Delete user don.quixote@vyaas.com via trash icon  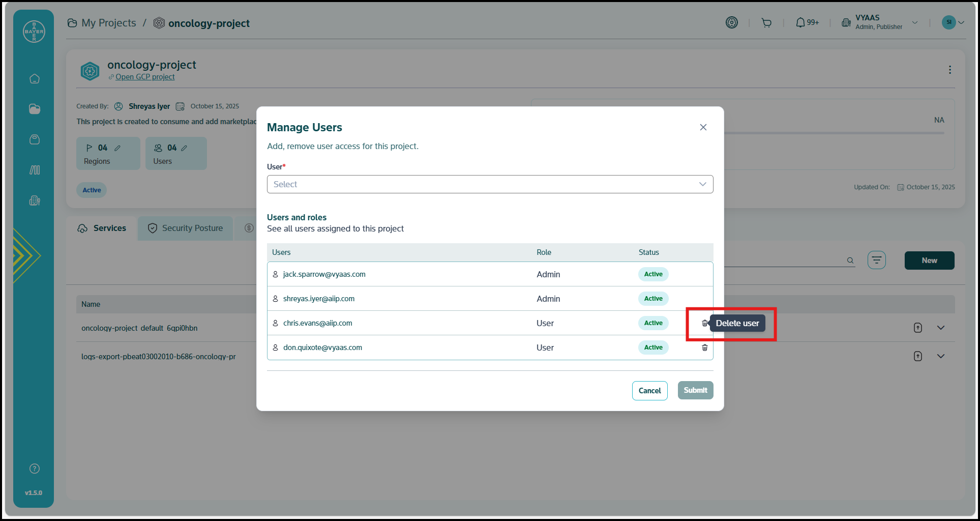click(704, 348)
